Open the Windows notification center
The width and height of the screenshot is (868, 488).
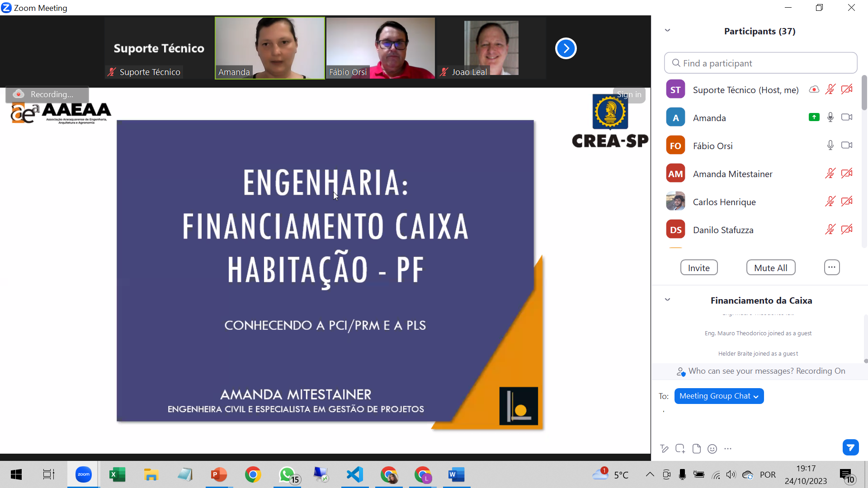(x=847, y=475)
